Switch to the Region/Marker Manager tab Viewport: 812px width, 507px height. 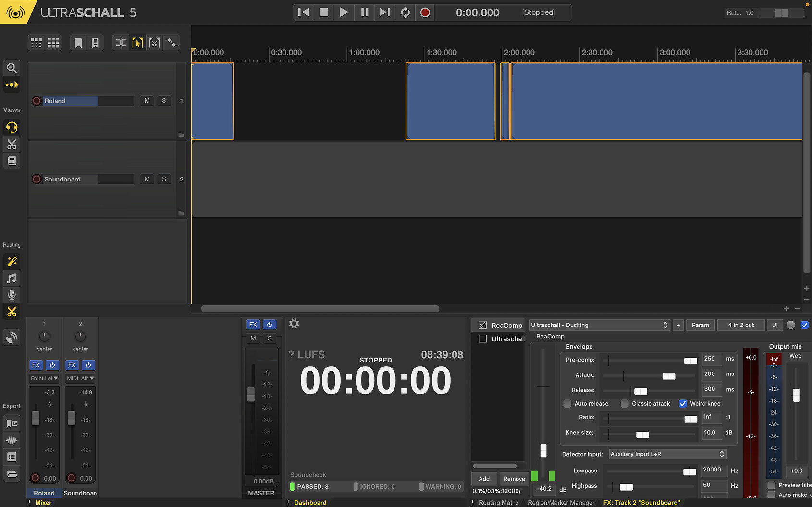(561, 503)
